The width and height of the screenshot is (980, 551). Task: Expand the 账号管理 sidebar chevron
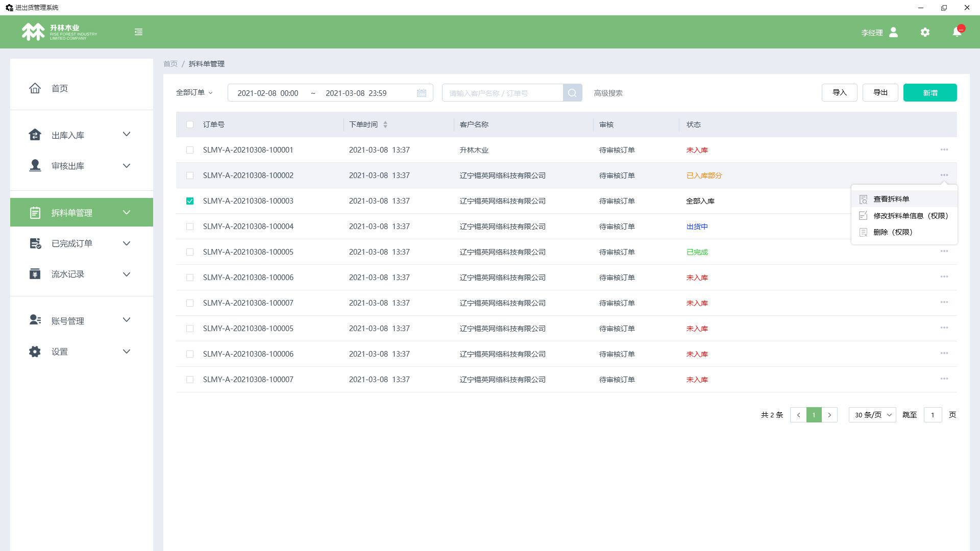(x=127, y=320)
